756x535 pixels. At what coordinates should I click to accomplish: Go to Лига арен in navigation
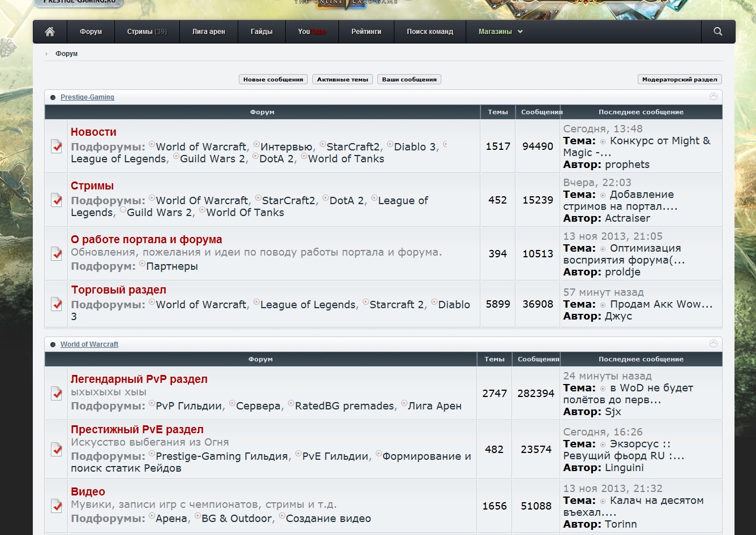point(209,32)
